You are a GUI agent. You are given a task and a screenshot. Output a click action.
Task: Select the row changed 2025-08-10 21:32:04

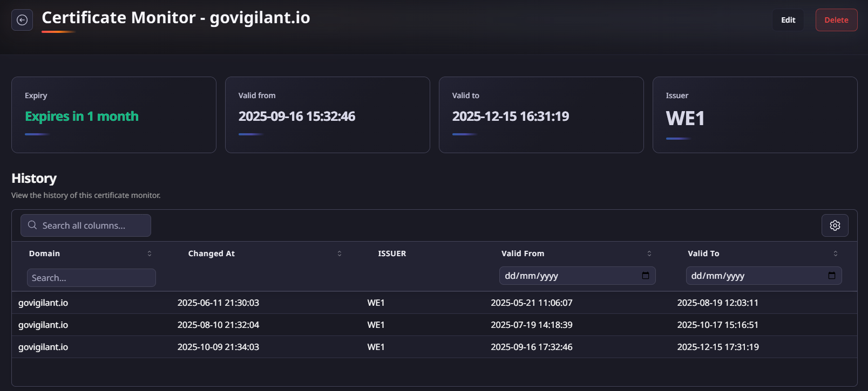tap(218, 325)
